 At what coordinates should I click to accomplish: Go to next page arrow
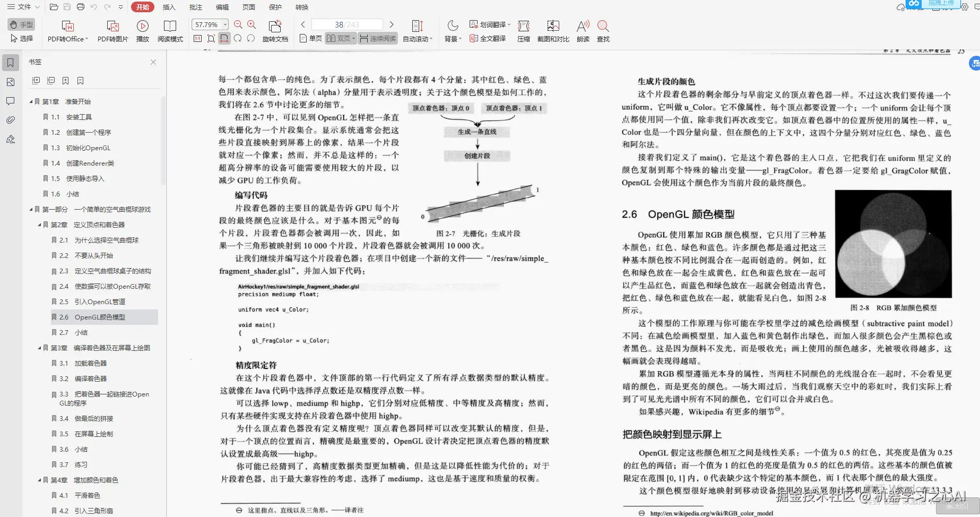[x=392, y=24]
